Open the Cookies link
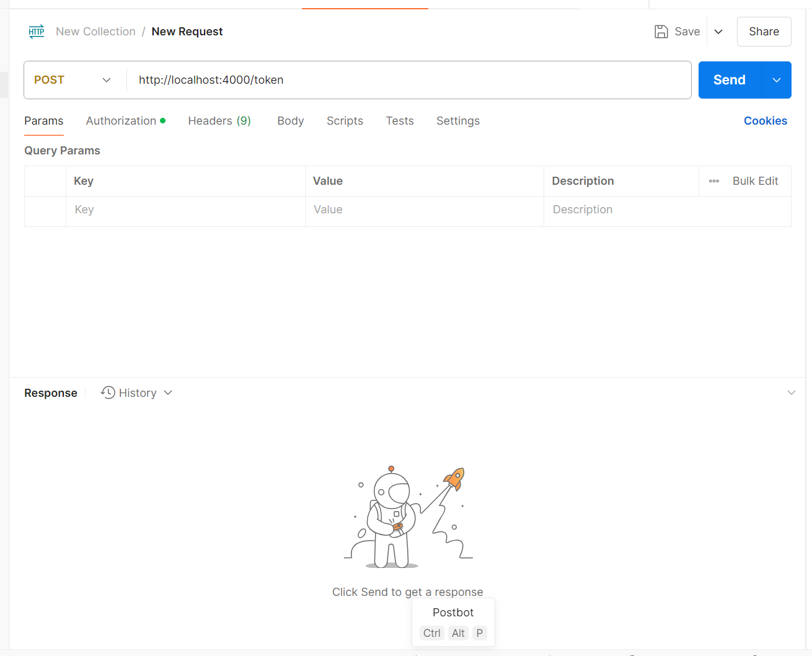 coord(766,121)
